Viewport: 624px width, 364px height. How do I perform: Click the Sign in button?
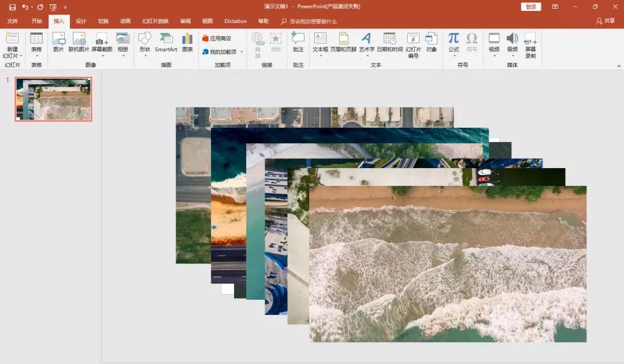531,7
